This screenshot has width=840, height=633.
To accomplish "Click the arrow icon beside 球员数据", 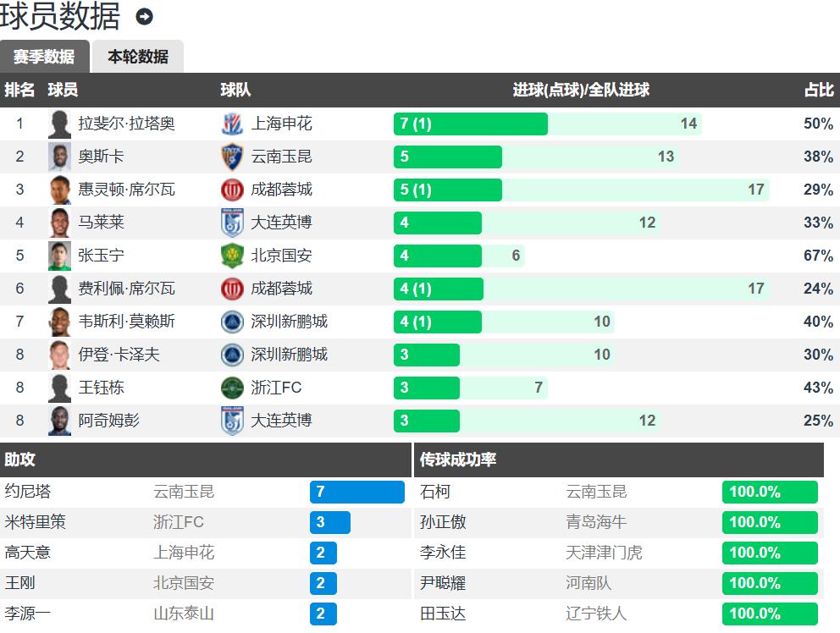I will pos(145,17).
